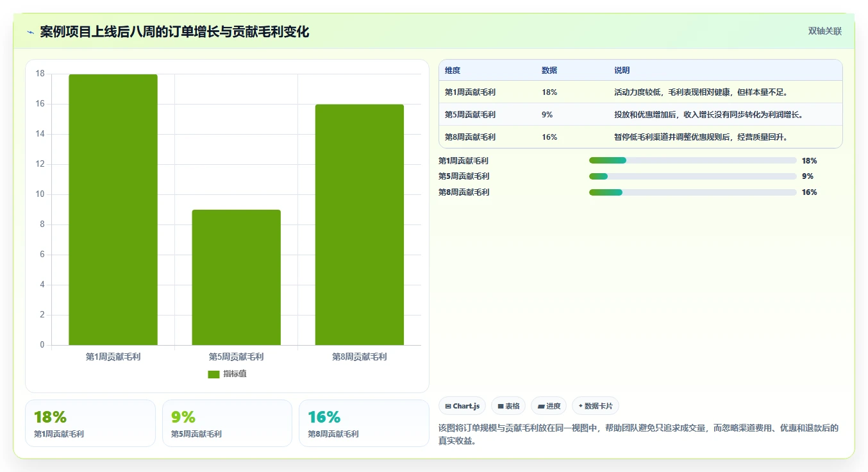Click the 第1周贡献毛利 x-axis label
The width and height of the screenshot is (868, 472).
click(113, 357)
